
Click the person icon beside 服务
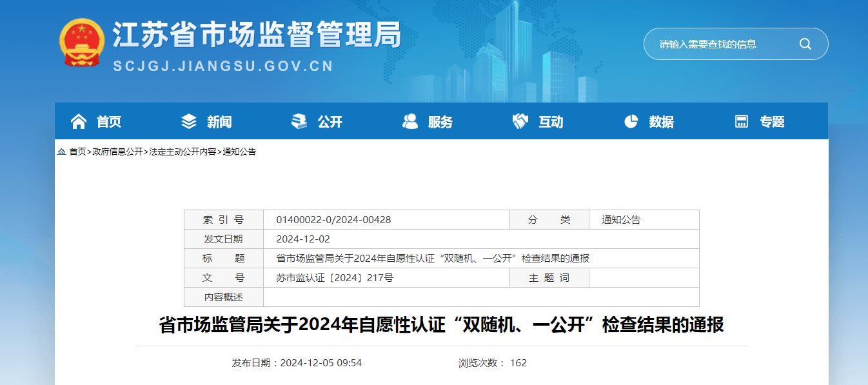[x=410, y=121]
